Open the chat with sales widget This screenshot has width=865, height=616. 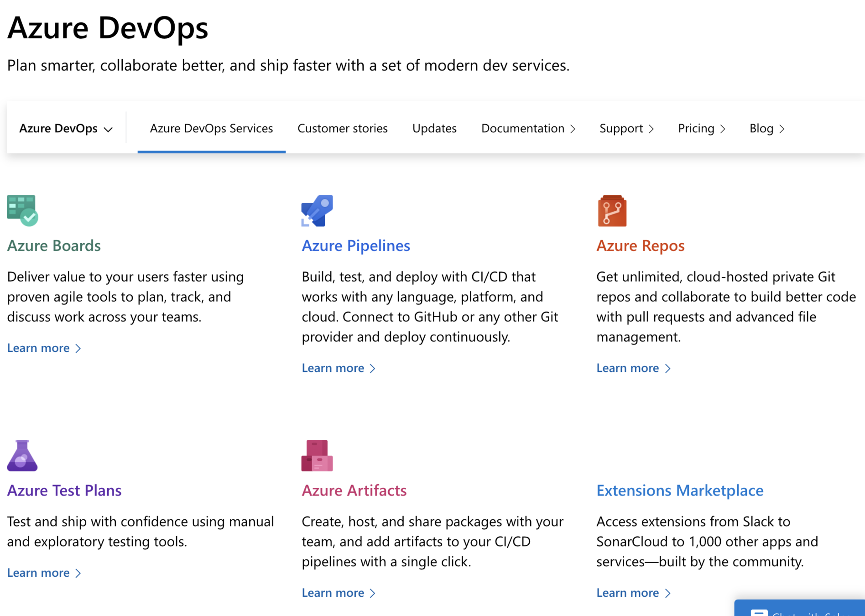pos(800,609)
